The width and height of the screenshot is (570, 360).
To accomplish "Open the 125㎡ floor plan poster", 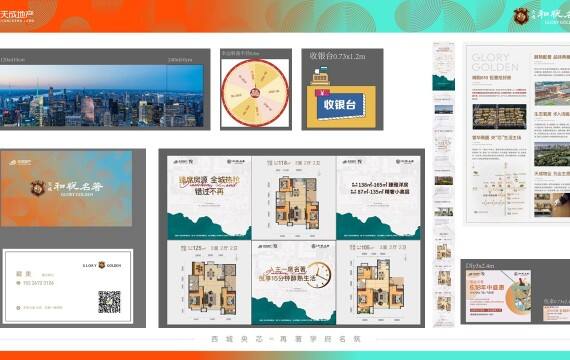I will coord(209,283).
